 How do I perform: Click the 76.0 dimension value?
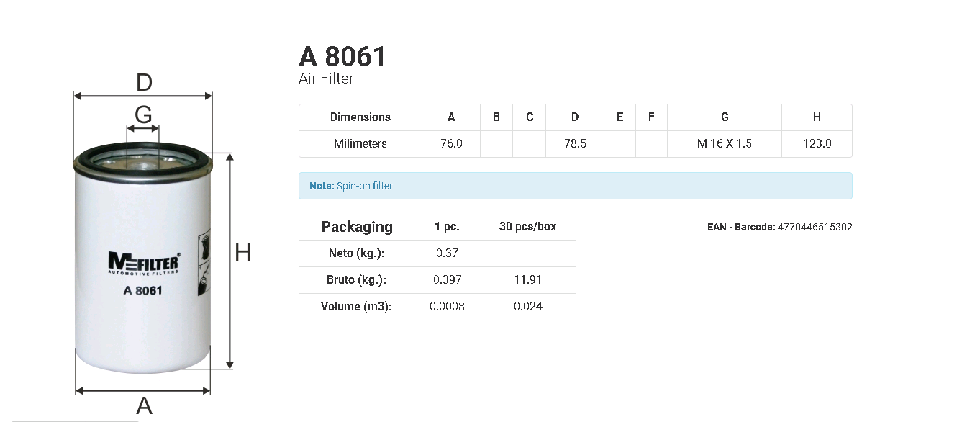(451, 143)
